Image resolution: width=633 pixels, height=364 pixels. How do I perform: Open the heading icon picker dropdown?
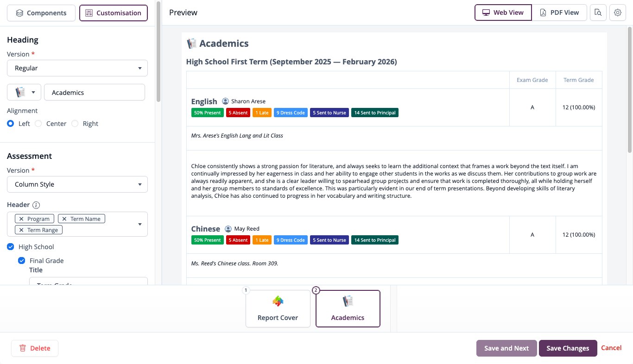point(24,92)
